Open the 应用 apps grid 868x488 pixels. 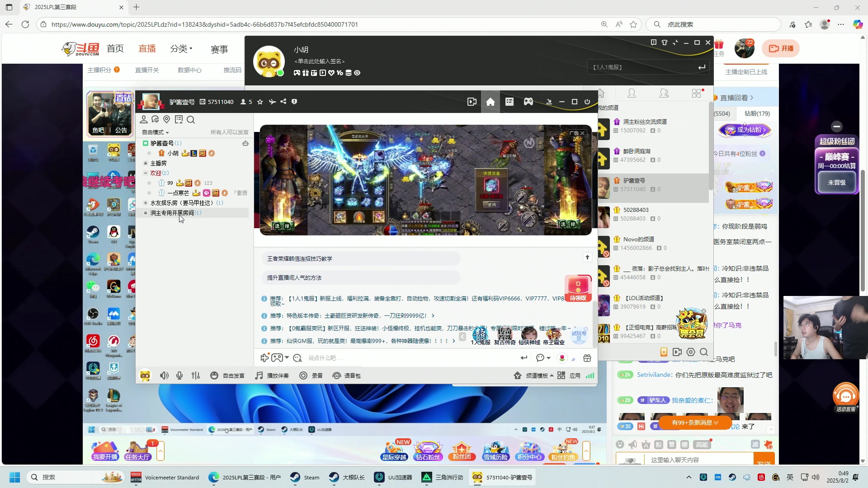[x=569, y=376]
